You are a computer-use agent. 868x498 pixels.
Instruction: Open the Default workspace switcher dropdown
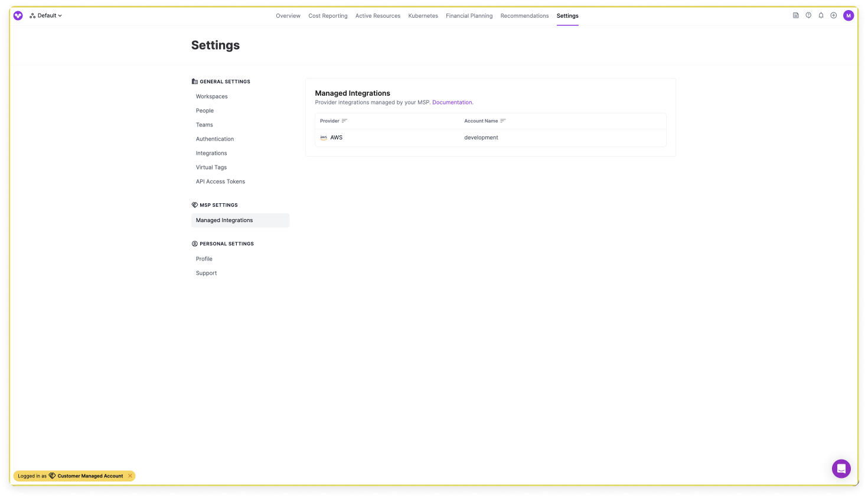click(46, 15)
